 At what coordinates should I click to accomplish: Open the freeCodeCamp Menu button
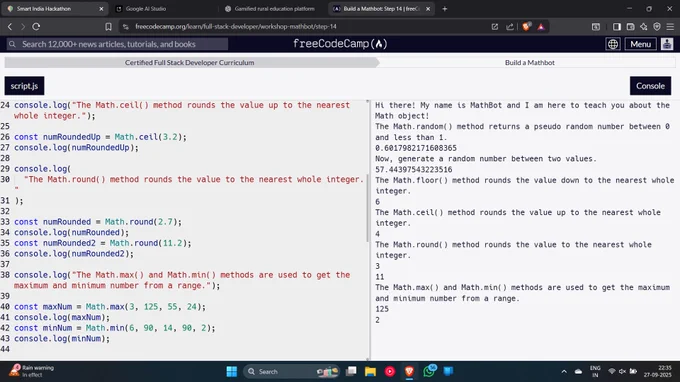point(641,44)
